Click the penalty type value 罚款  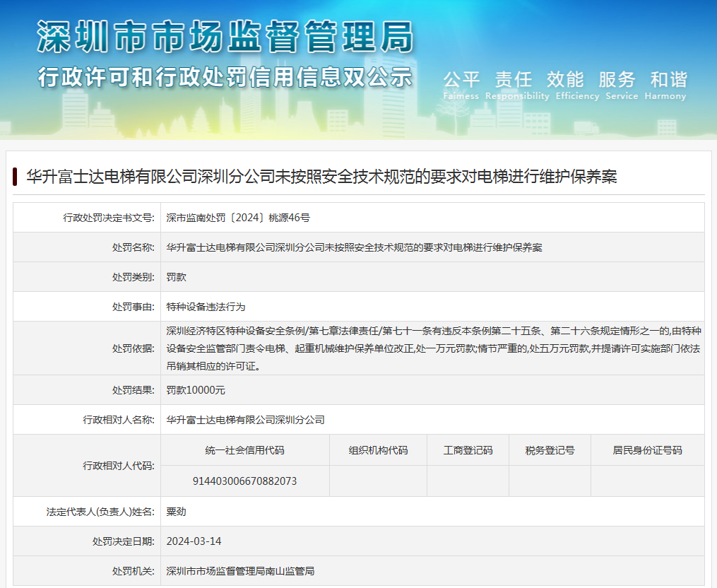coord(177,277)
